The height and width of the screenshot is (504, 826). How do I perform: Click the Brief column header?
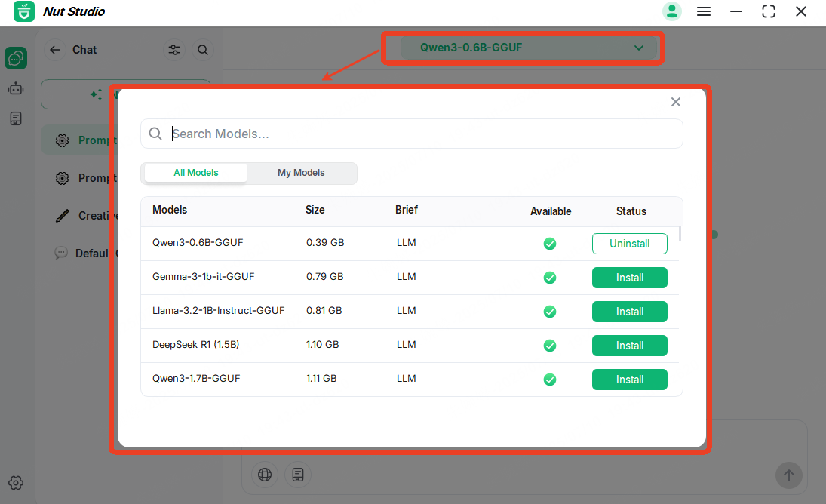[406, 210]
